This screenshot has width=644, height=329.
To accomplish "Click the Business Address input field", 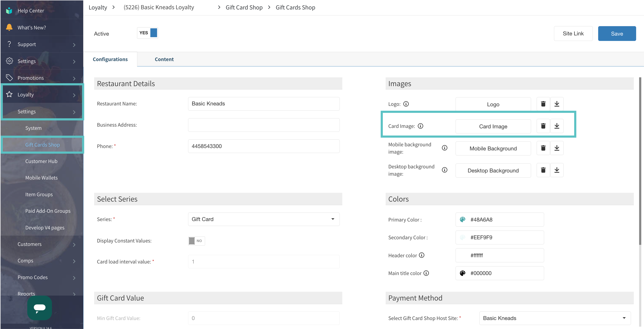I will point(264,125).
